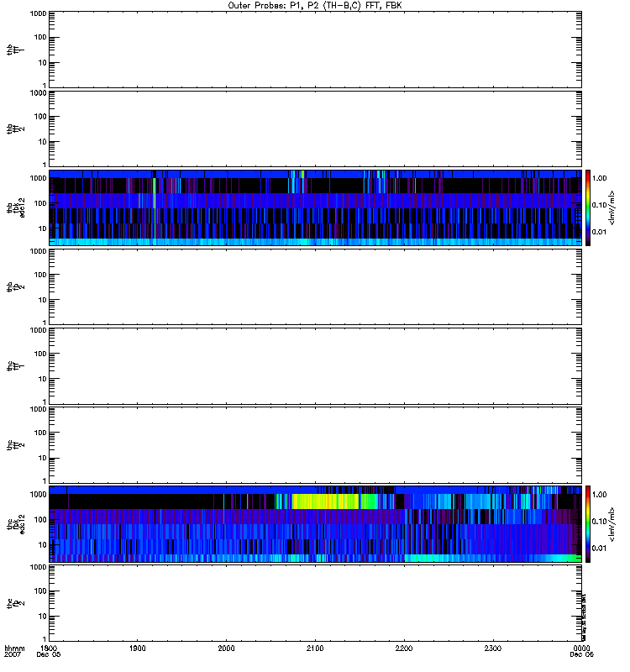
Task: Select the "thb fbk edc12" axis label
Action: tap(16, 207)
